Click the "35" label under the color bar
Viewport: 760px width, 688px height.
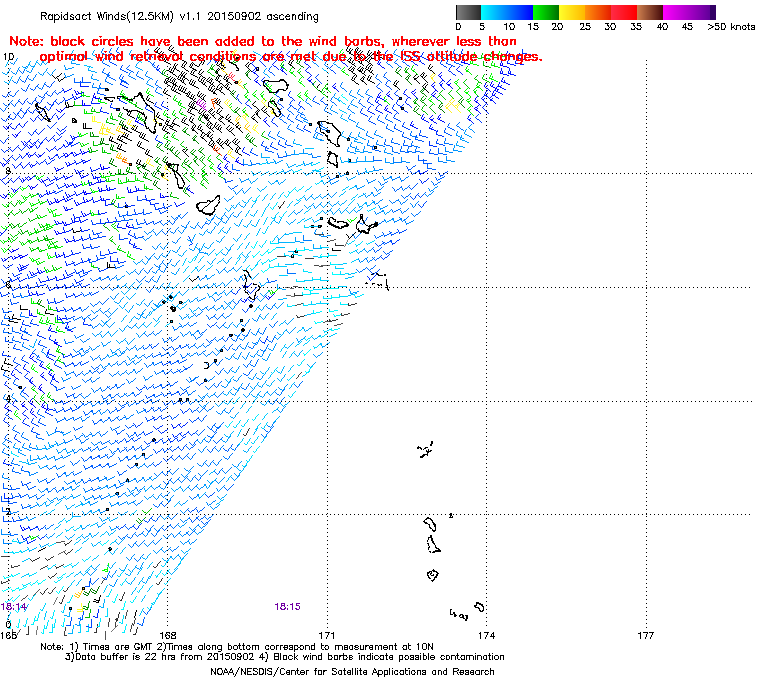[636, 27]
